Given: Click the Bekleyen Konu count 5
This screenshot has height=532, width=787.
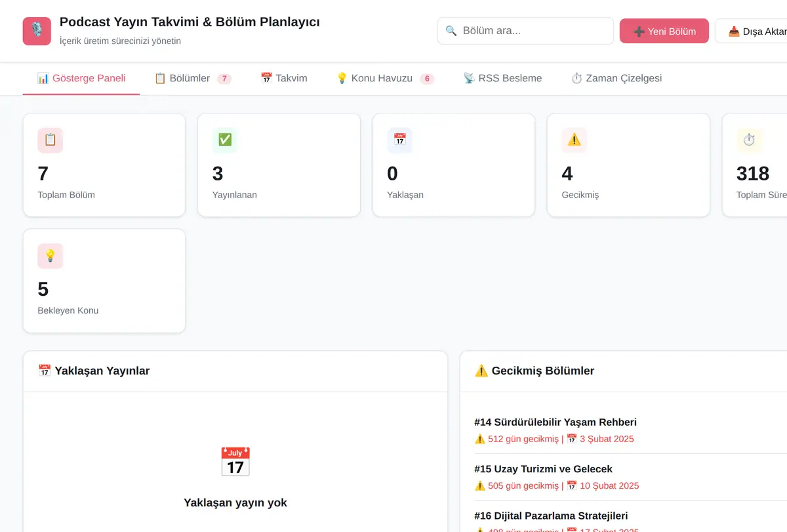Looking at the screenshot, I should pos(43,289).
